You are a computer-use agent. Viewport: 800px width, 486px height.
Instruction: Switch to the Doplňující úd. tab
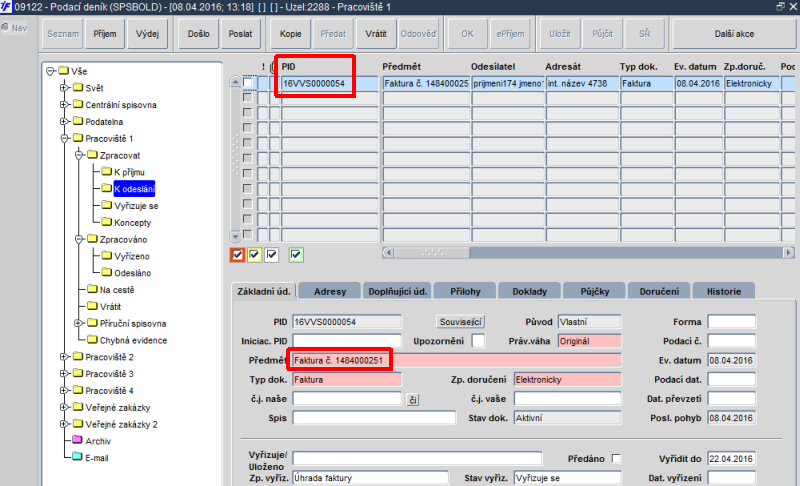tap(397, 291)
